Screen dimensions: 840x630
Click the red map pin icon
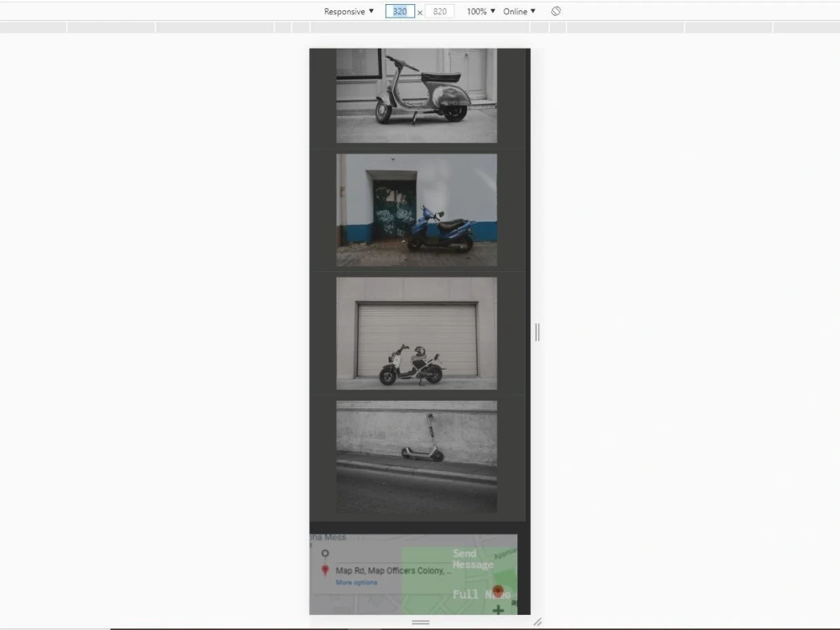(324, 570)
